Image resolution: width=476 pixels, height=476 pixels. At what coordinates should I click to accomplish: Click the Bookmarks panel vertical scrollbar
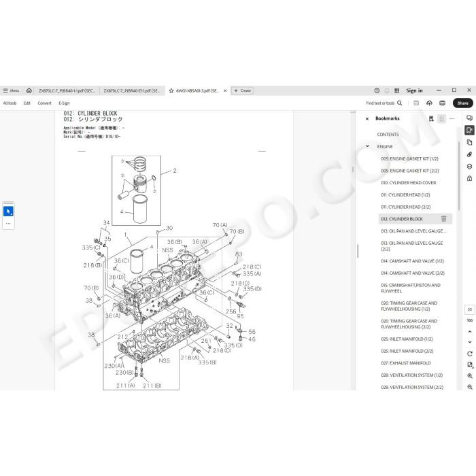459,175
